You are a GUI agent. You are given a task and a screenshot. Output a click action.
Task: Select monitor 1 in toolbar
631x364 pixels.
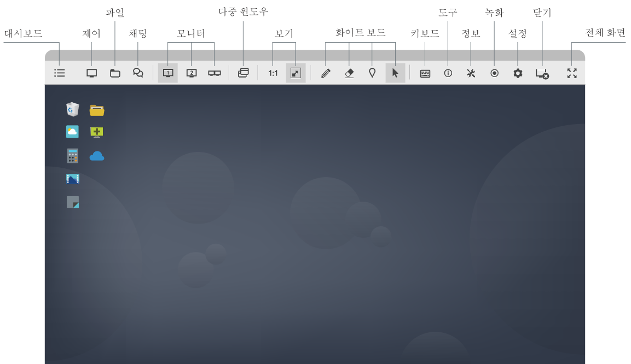pos(168,73)
